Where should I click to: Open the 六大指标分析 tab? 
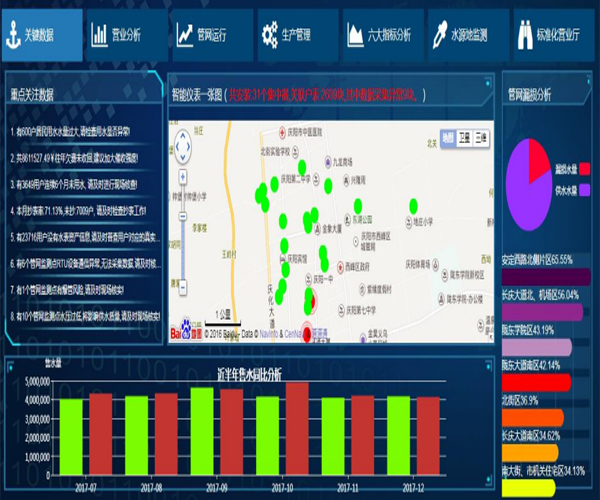[x=383, y=35]
